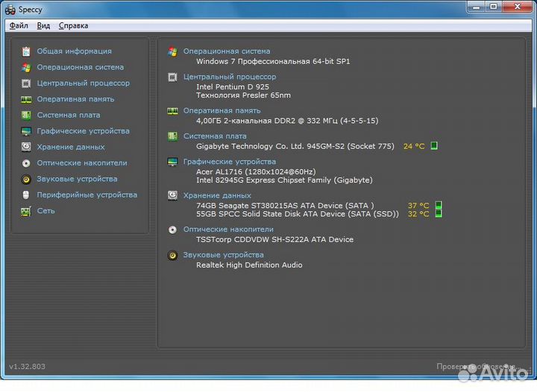The image size is (537, 392).
Task: Click the mouse peripherals icon in sidebar
Action: pyautogui.click(x=26, y=195)
